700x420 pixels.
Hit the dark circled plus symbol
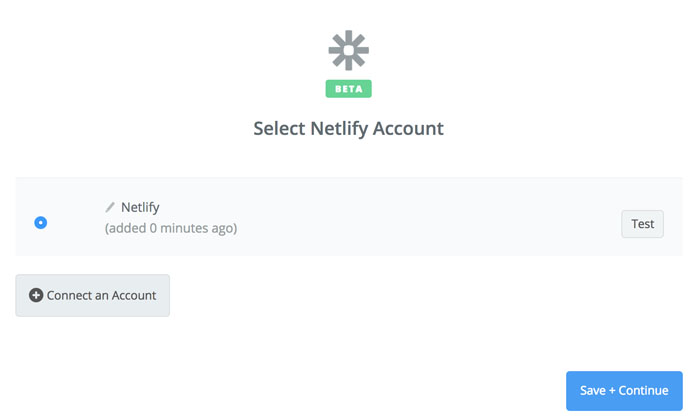(x=36, y=296)
